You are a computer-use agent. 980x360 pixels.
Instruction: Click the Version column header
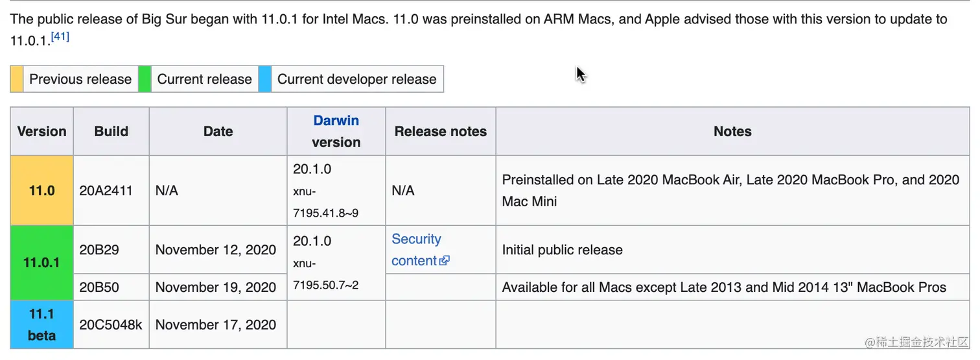(42, 131)
